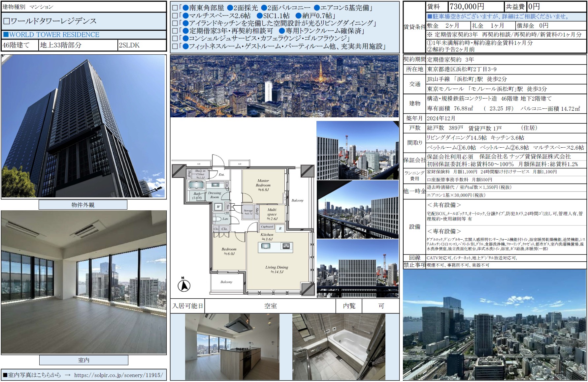Viewport: 588px width, 382px height.
Task: Click the washing machine W symbol
Action: pyautogui.click(x=218, y=207)
